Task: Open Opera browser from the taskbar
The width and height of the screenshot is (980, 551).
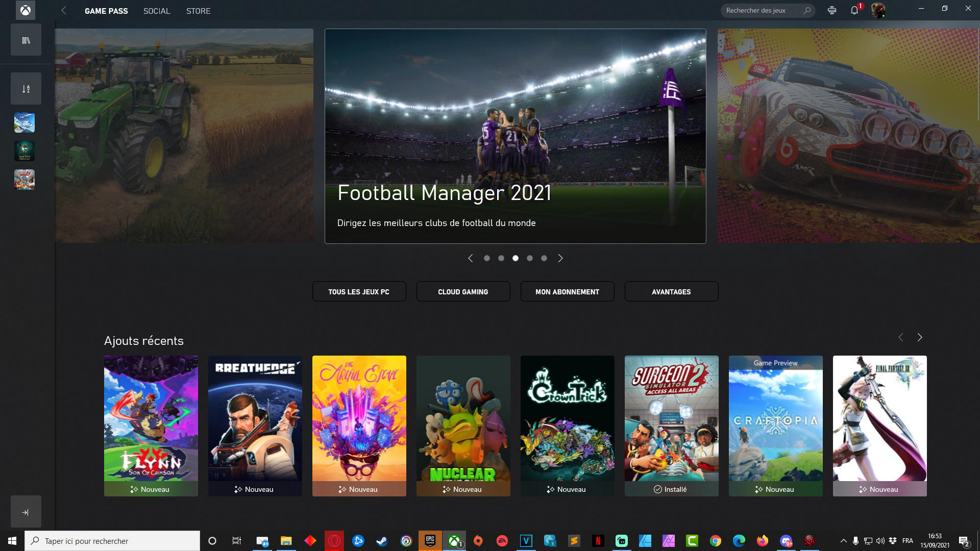Action: 334,541
